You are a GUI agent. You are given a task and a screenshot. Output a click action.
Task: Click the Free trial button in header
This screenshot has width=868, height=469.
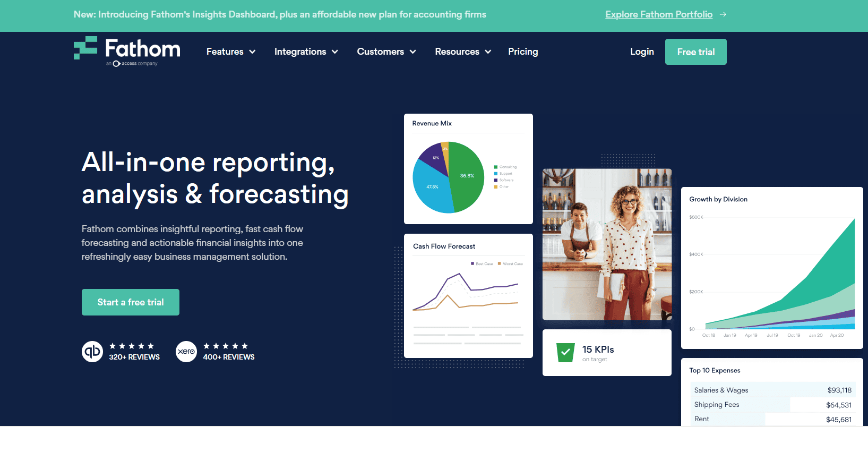tap(696, 52)
